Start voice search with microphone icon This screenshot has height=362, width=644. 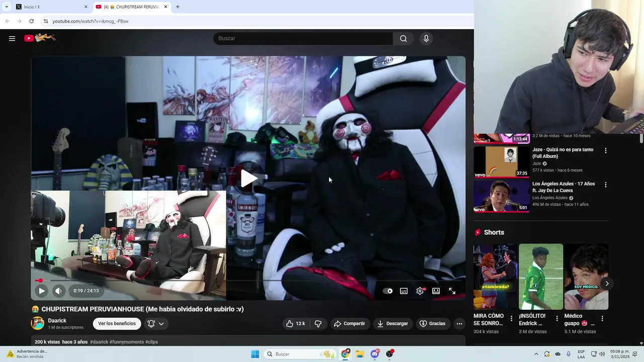pyautogui.click(x=426, y=38)
